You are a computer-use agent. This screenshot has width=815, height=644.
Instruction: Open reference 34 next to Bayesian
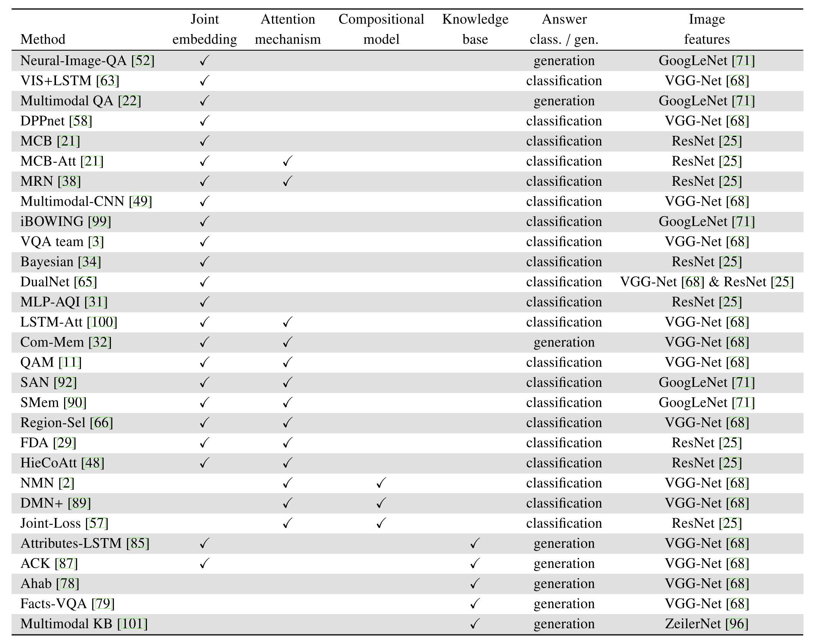[89, 262]
